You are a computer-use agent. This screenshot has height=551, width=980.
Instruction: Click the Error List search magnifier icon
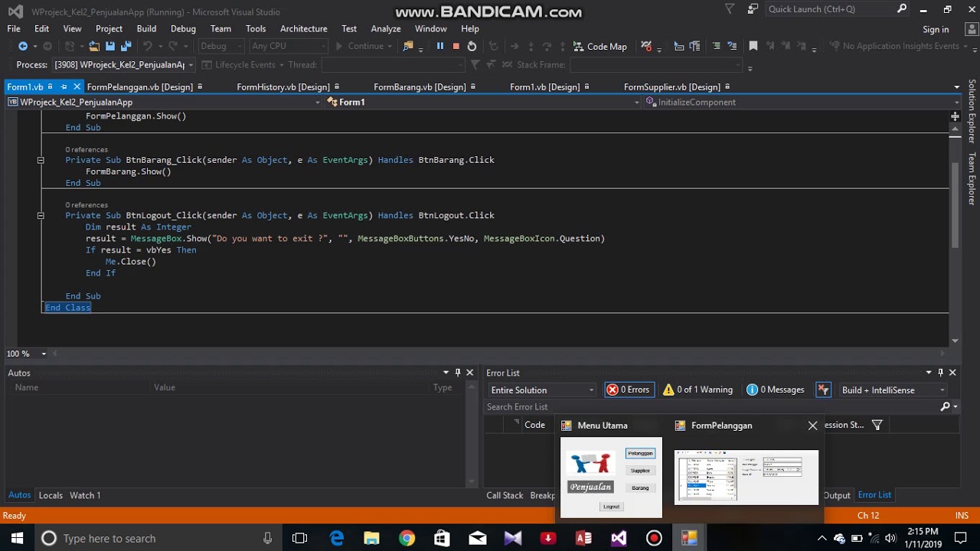945,407
